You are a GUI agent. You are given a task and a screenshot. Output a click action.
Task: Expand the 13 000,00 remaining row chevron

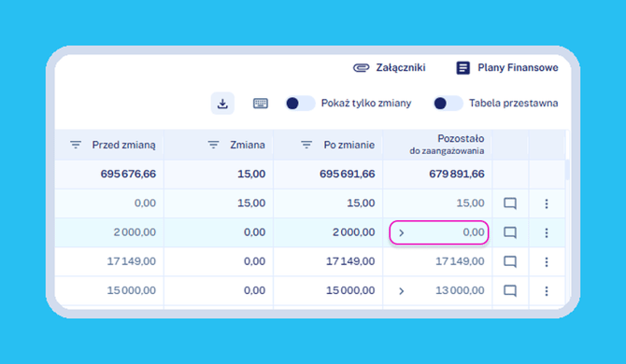(401, 291)
